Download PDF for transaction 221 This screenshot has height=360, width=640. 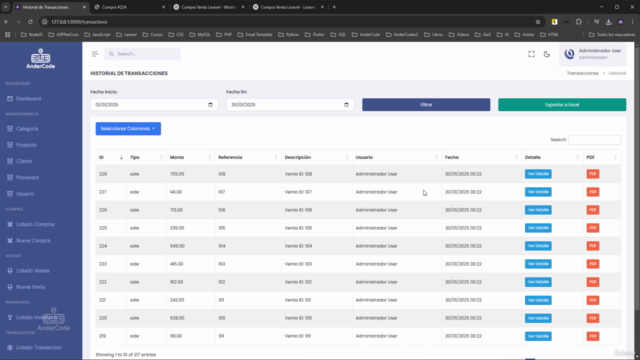click(x=593, y=300)
